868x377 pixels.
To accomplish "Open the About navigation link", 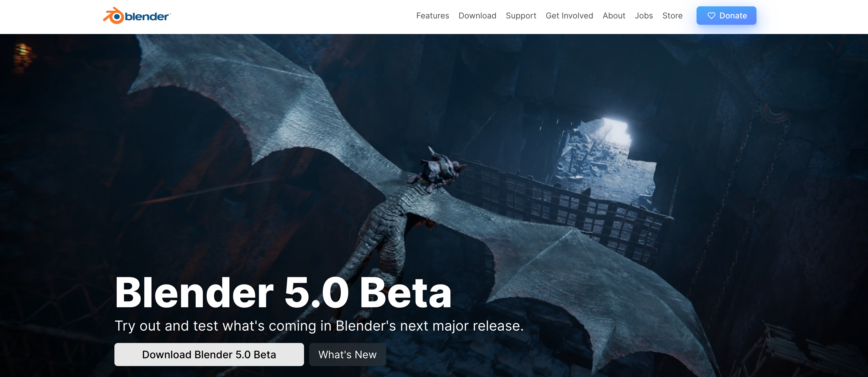I will [614, 16].
